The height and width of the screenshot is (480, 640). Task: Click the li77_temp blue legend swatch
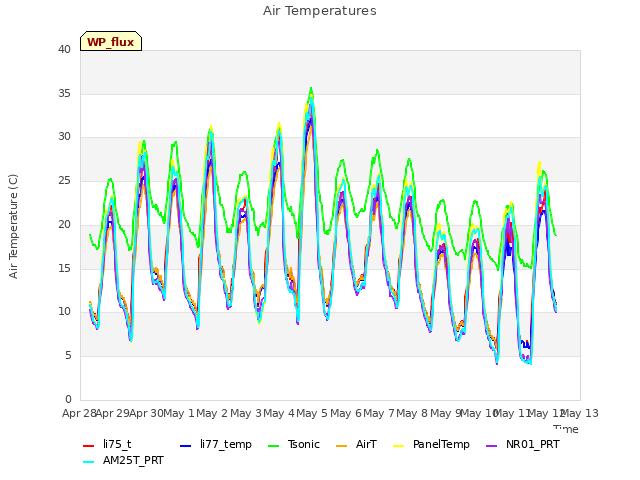[x=186, y=446]
